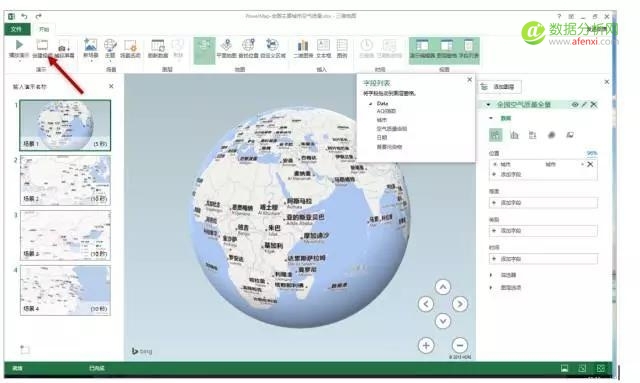Select AQI指数 field in Field List
The image size is (640, 383).
[386, 111]
